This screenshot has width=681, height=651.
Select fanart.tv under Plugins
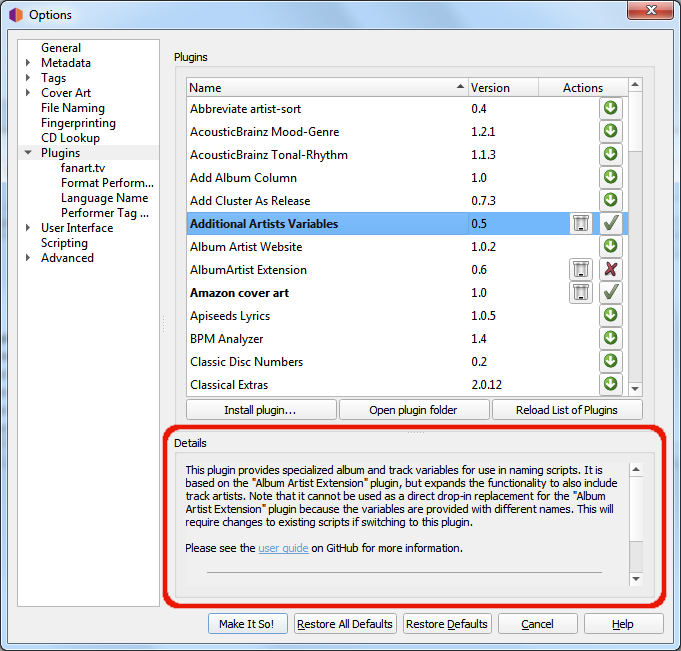[x=83, y=168]
